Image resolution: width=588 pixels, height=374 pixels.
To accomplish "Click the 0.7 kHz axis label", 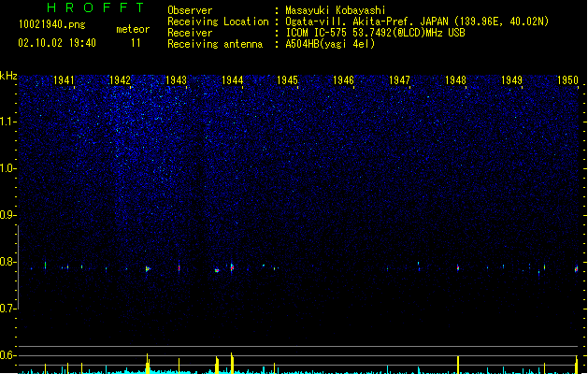I will (x=7, y=309).
